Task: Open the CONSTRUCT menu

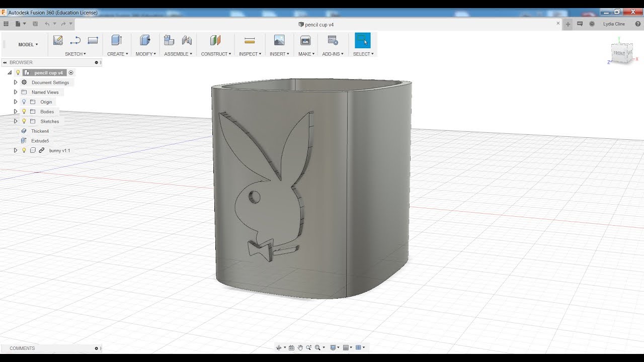Action: 216,54
